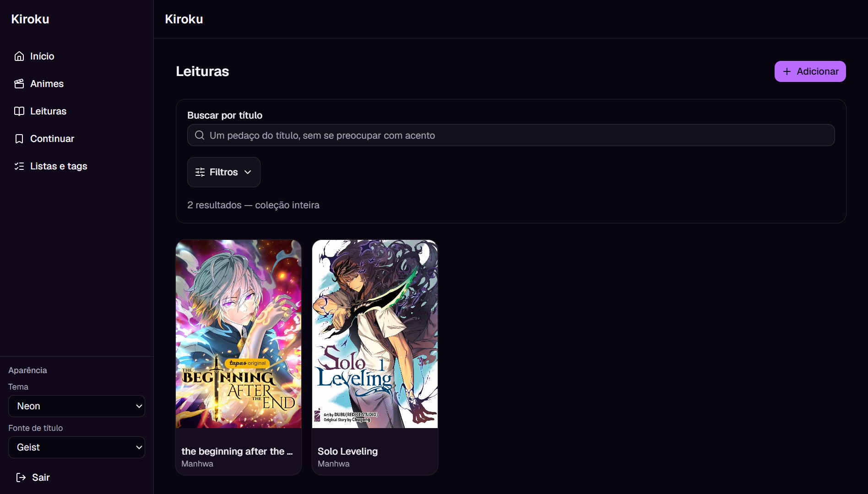Click the Solo Leveling title text
The image size is (868, 494).
(347, 451)
